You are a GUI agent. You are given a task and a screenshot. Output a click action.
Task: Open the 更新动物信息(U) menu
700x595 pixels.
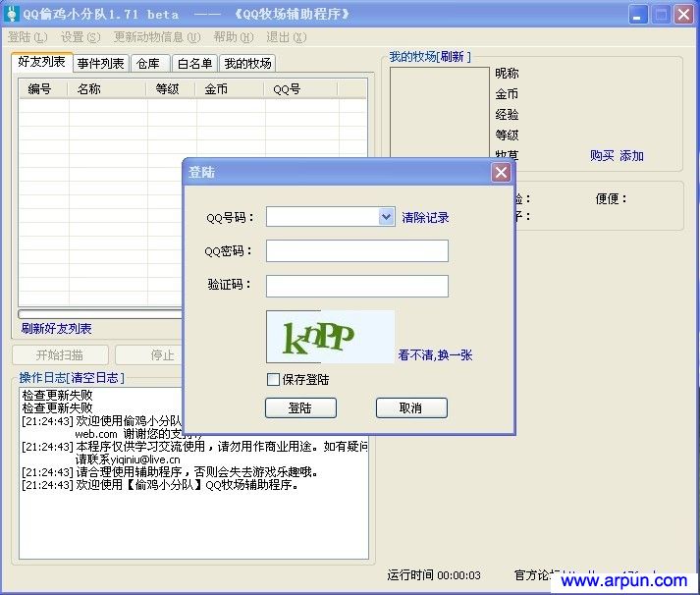(x=157, y=37)
